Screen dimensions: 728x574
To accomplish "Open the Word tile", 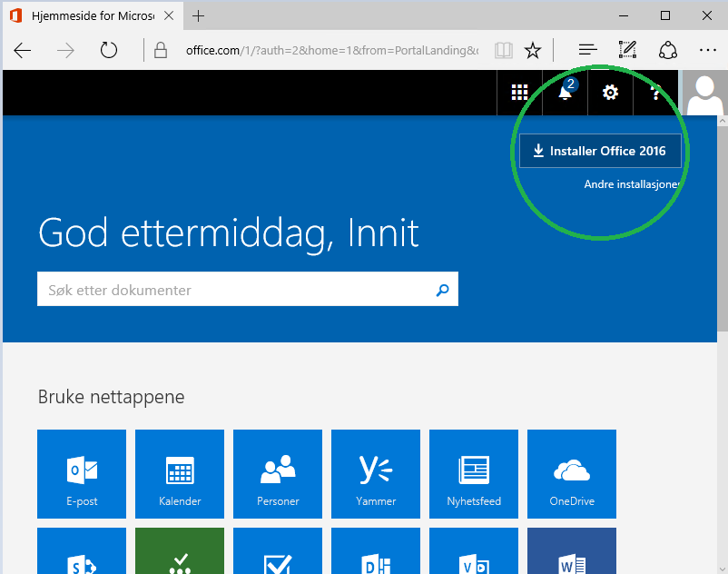I will tap(572, 550).
